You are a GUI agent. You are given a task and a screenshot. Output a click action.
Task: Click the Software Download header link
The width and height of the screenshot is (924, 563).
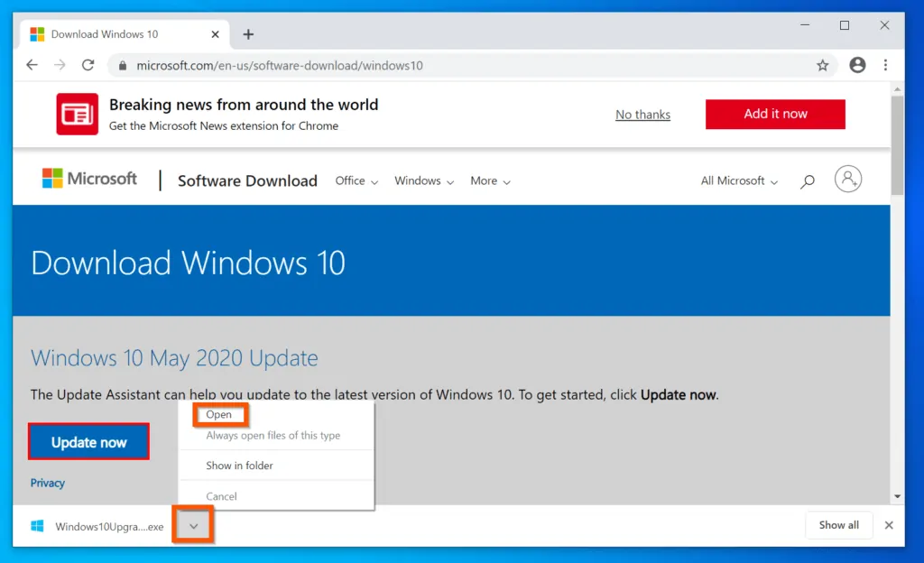tap(247, 180)
